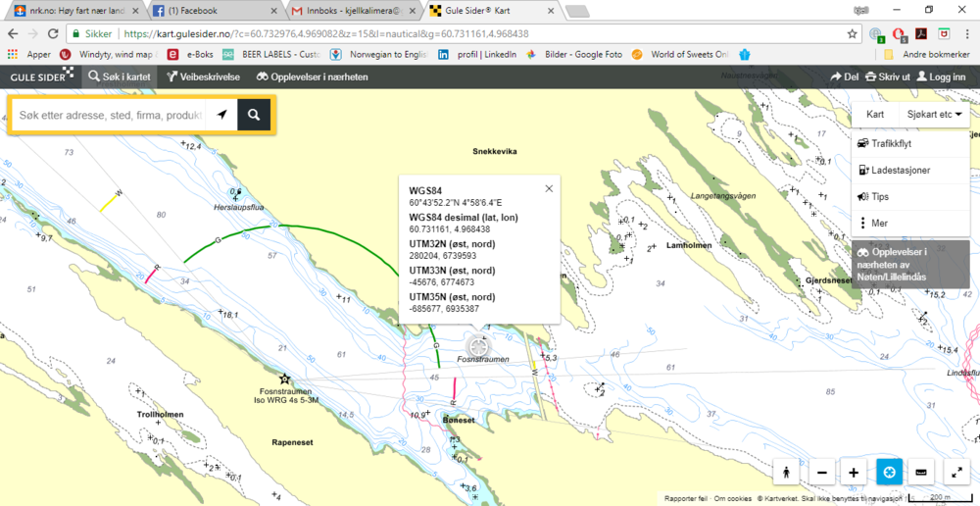
Task: Click the McAfee shield extension icon
Action: tap(945, 33)
